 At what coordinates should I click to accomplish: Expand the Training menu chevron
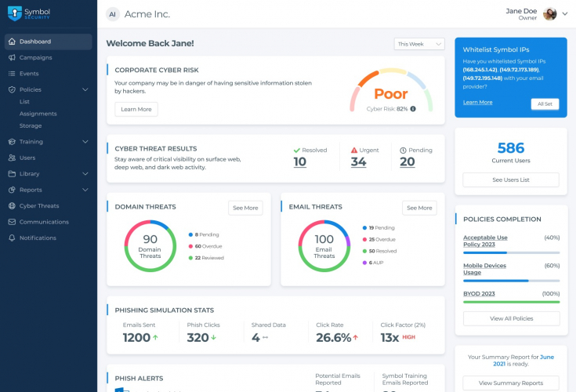pyautogui.click(x=85, y=141)
